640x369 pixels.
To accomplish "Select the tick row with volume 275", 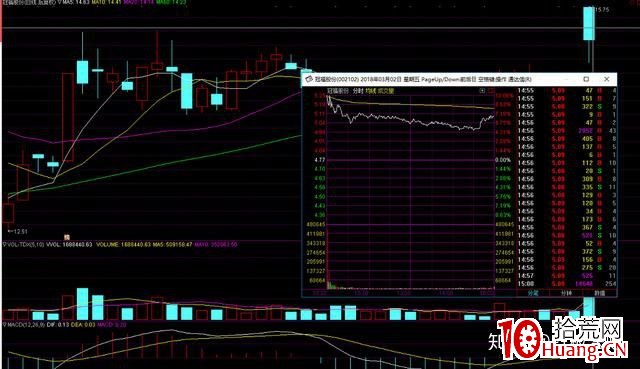I will tap(567, 268).
